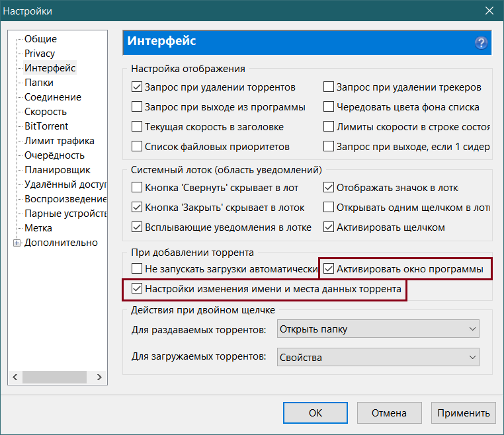Click the tree scrollbar right arrow
The height and width of the screenshot is (435, 504).
pyautogui.click(x=99, y=377)
